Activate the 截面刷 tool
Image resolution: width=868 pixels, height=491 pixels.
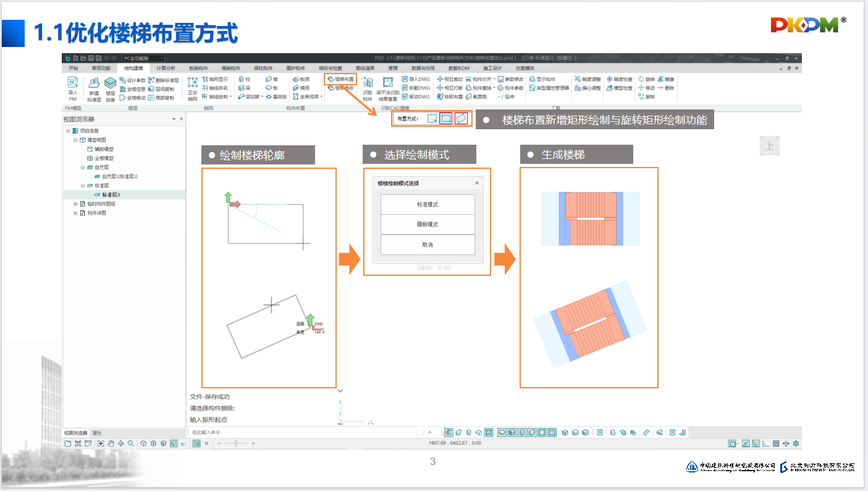(x=476, y=96)
